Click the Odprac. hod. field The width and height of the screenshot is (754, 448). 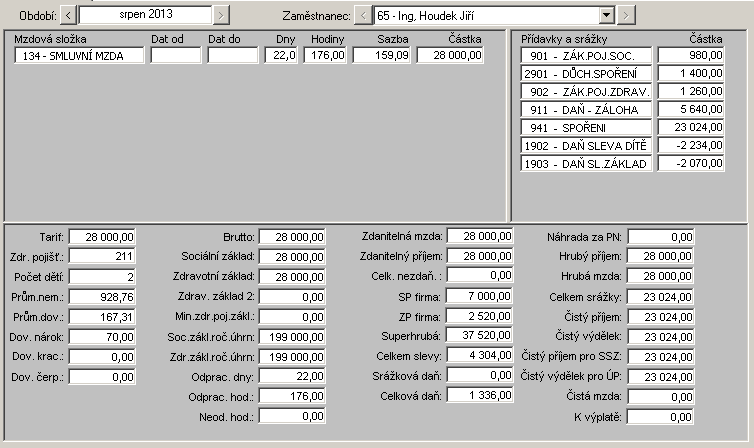pos(292,396)
